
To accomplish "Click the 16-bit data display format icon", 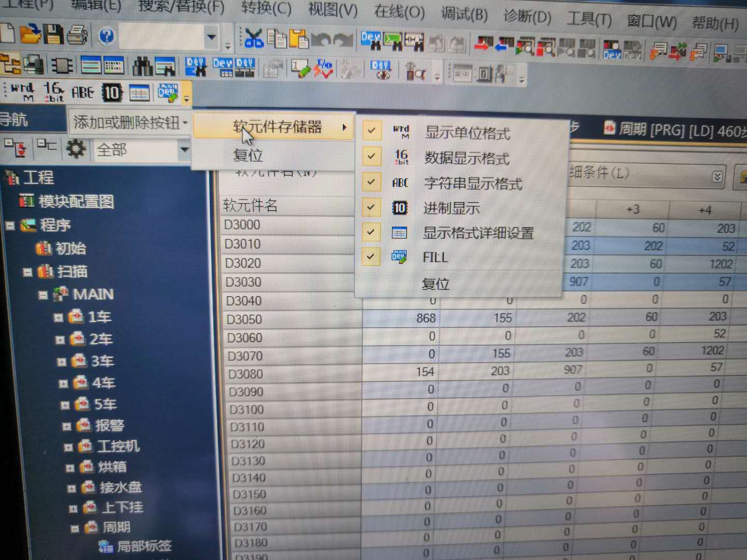I will point(53,92).
